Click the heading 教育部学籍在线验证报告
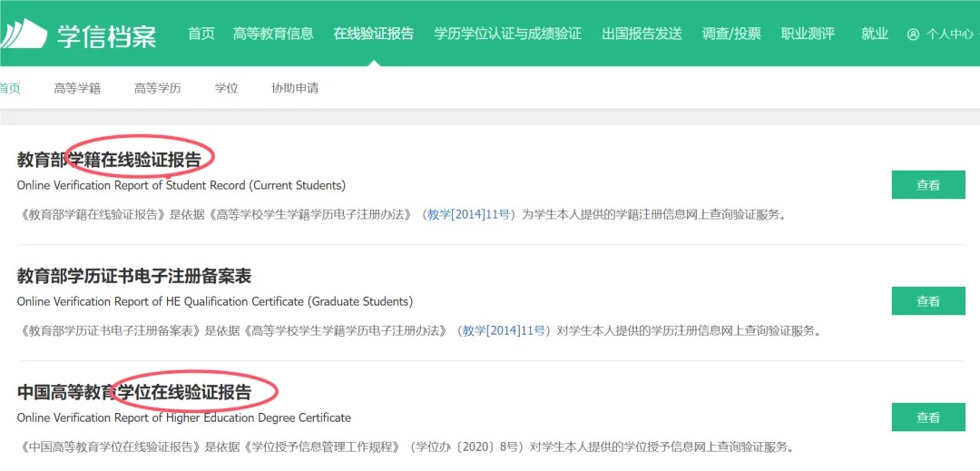This screenshot has width=980, height=471. tap(110, 161)
